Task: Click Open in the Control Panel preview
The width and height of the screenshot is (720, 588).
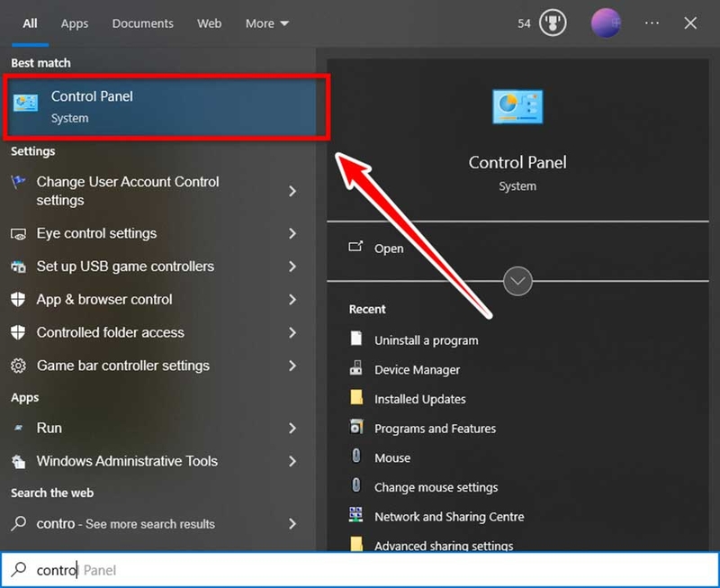Action: [389, 249]
